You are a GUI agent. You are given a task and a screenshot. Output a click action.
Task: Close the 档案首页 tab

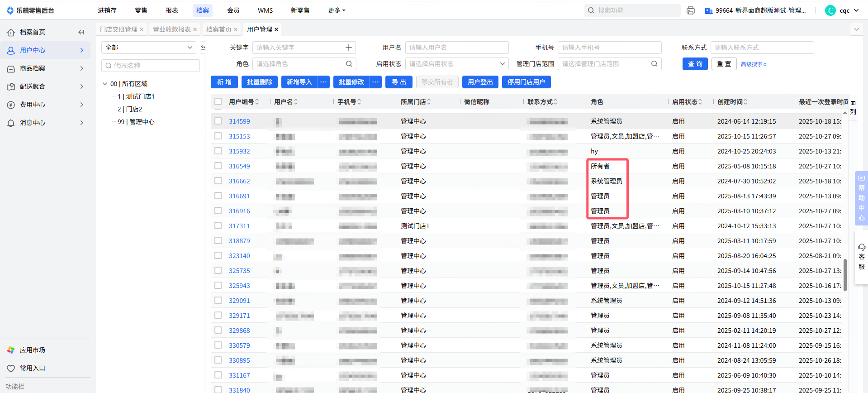tap(236, 29)
